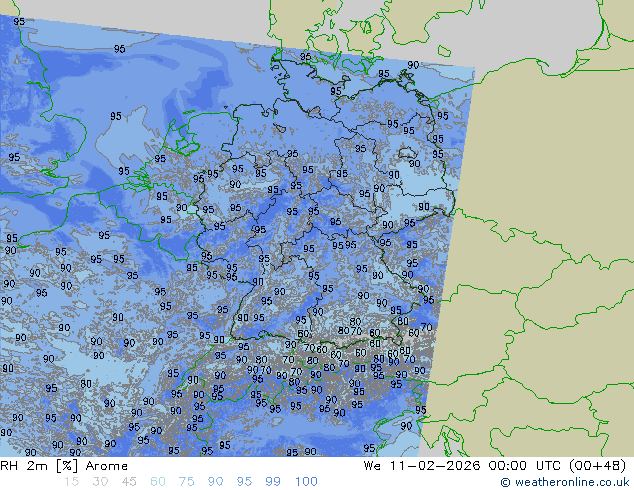Select the 60 value in the legend scale
This screenshot has height=490, width=634.
[x=158, y=482]
